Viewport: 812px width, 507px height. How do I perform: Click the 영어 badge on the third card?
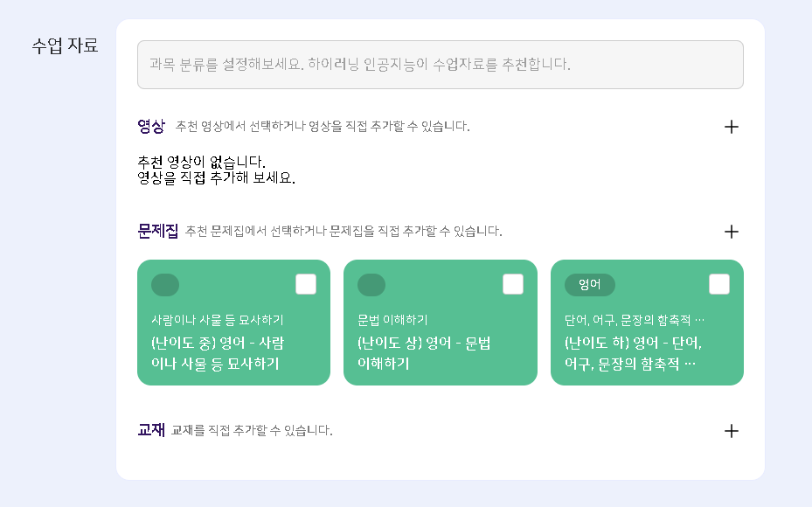click(590, 285)
